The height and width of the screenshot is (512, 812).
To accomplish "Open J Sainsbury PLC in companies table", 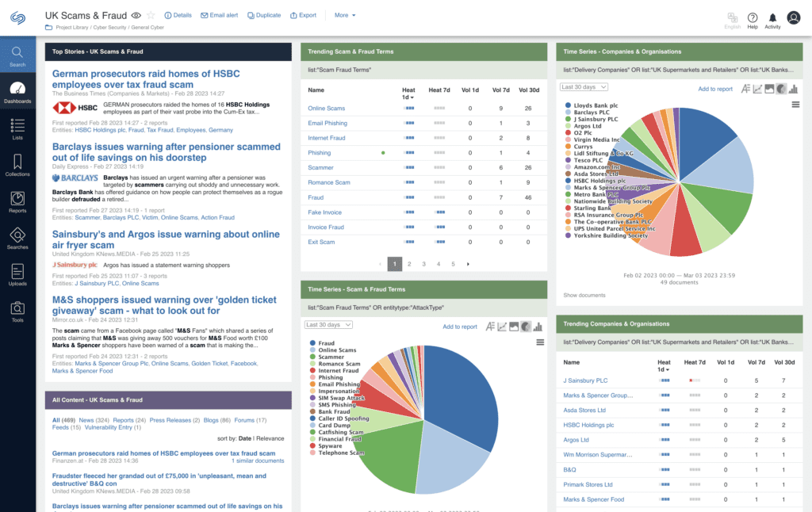I will [585, 380].
